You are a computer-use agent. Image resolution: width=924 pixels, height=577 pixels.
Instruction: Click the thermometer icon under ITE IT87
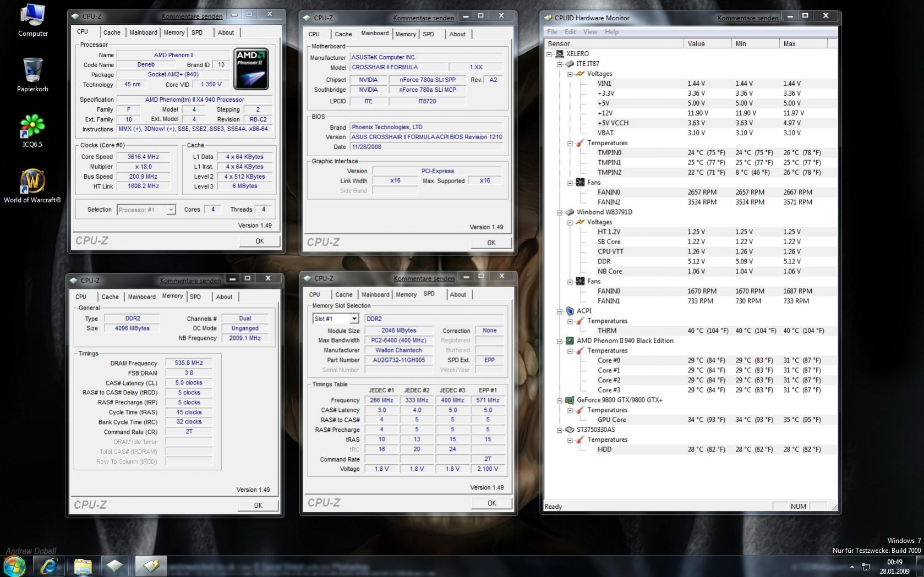[579, 143]
